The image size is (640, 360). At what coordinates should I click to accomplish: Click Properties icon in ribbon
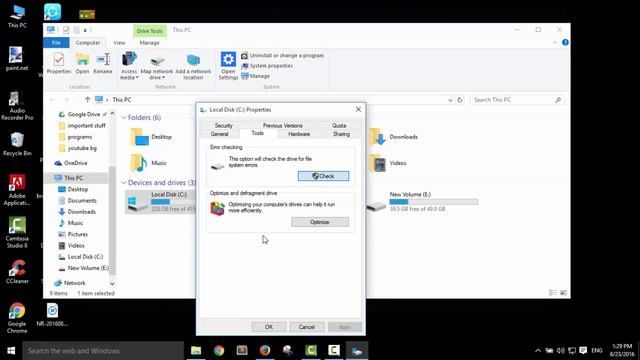pos(59,64)
